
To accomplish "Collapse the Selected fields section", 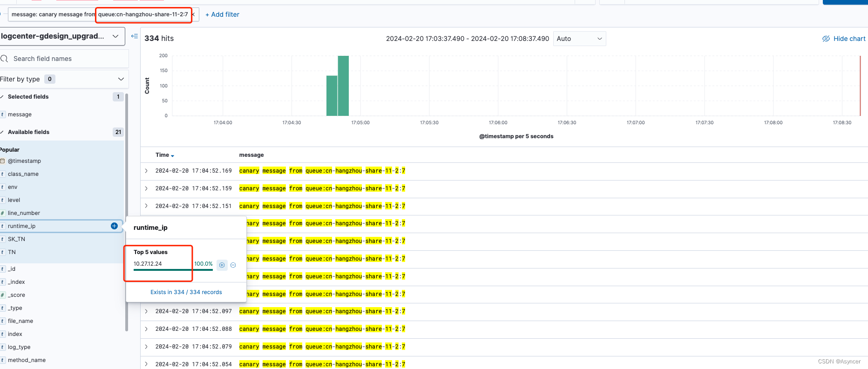I will click(2, 97).
